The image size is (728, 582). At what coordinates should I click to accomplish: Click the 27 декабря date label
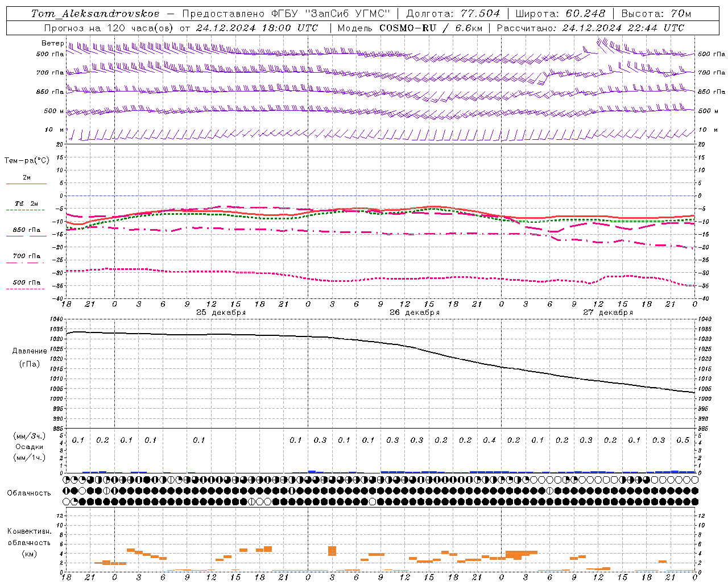[x=608, y=313]
